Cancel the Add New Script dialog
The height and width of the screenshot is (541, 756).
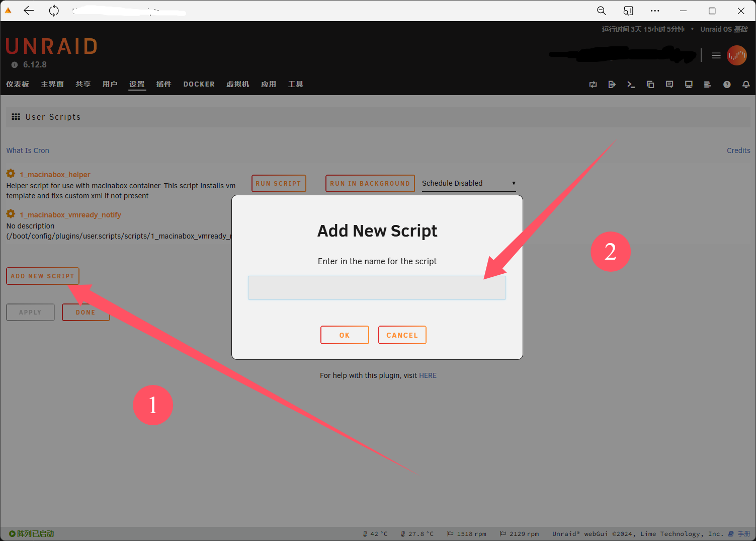tap(402, 335)
